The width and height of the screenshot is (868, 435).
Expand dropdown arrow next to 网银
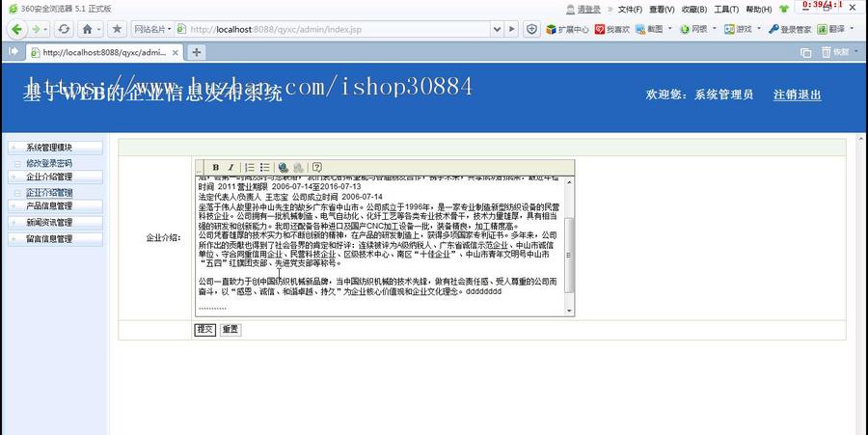pos(714,29)
